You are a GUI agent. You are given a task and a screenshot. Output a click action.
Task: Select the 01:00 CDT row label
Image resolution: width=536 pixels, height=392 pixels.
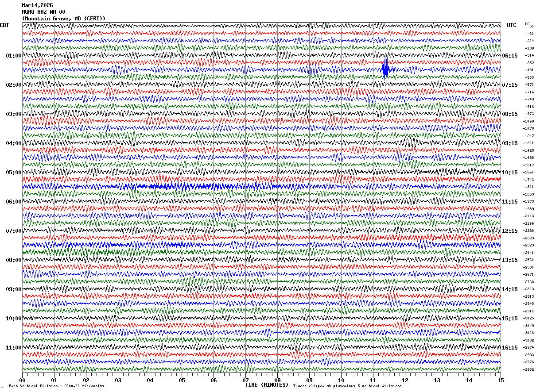point(13,56)
